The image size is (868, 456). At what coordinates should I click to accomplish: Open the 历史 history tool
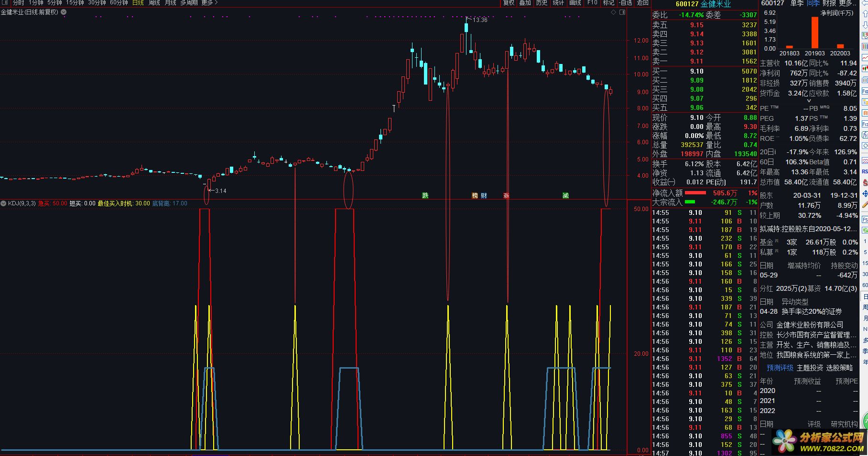point(542,3)
